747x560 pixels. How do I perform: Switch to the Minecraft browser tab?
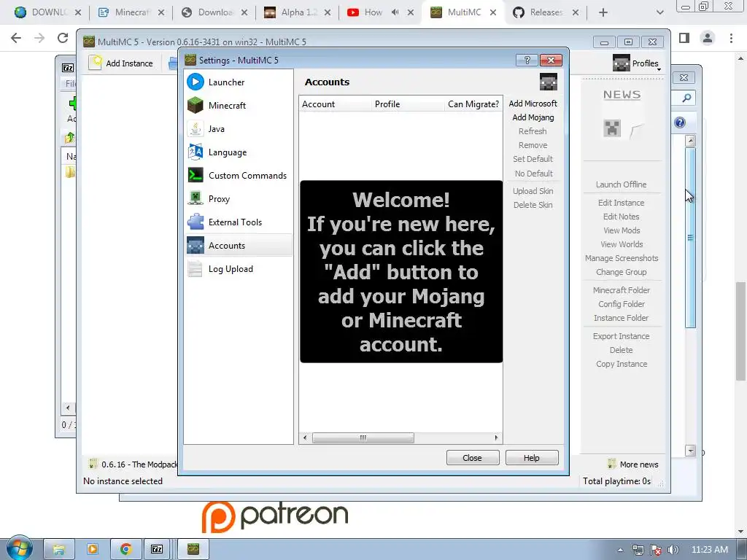click(131, 12)
